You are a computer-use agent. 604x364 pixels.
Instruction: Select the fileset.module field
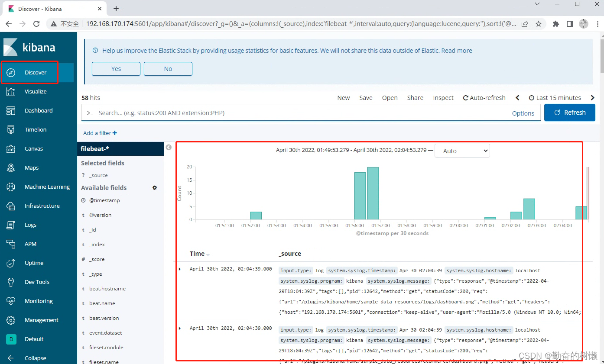pos(106,348)
